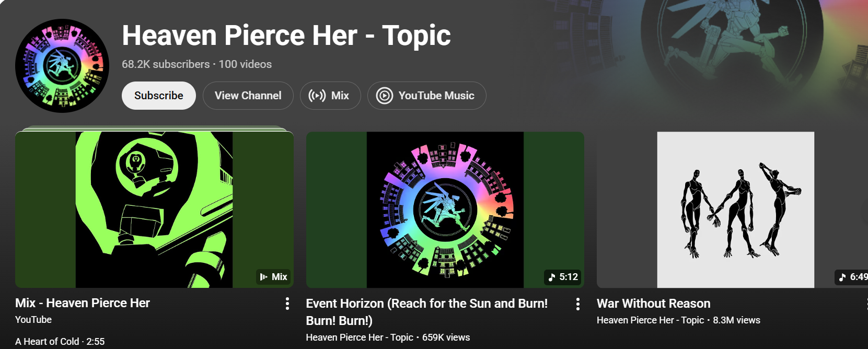Click the Mix playlist badge on green thumbnail
This screenshot has height=349, width=868.
click(x=274, y=277)
